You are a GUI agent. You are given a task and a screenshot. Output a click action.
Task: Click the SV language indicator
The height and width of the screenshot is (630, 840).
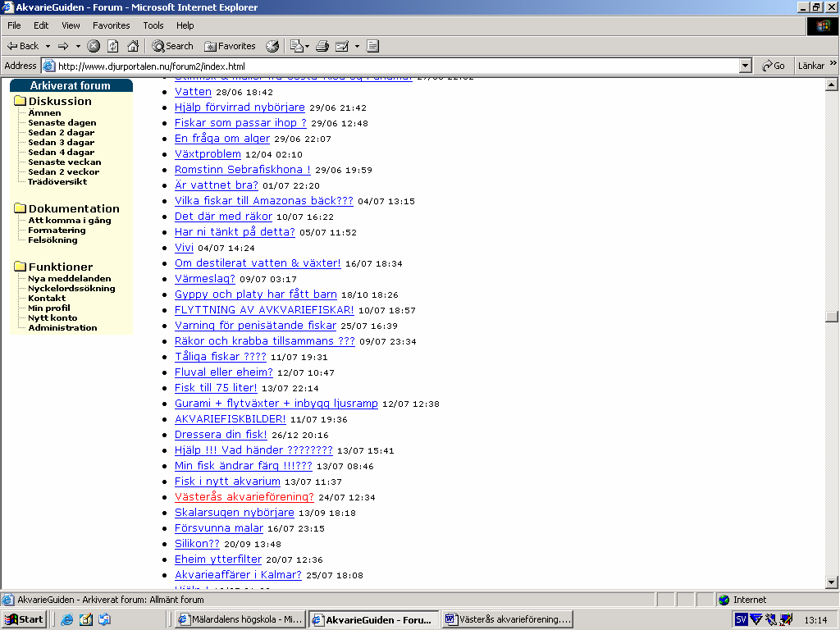(x=741, y=620)
